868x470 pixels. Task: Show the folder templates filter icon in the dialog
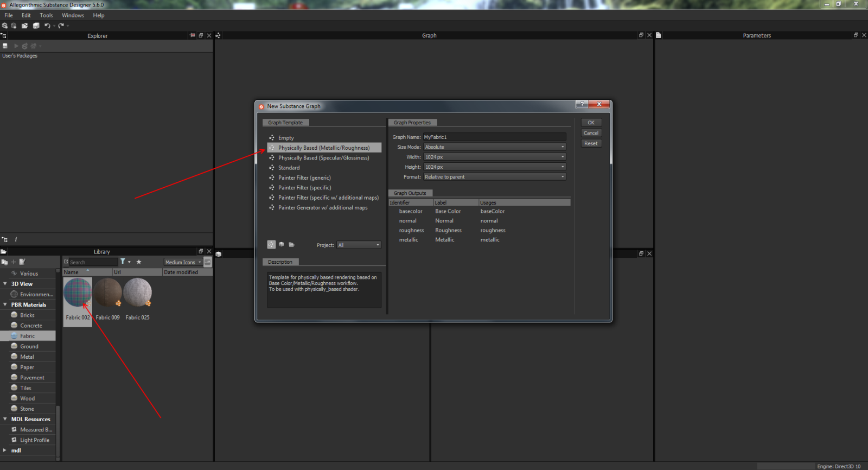(291, 245)
